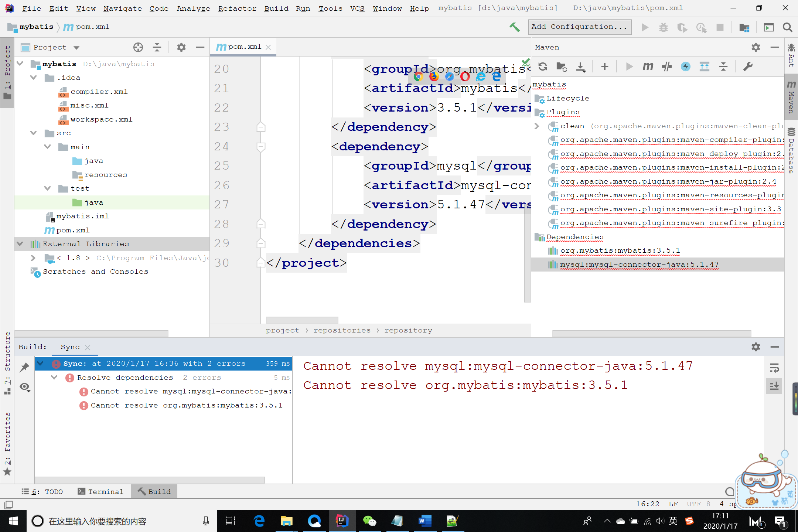Open the Project view dropdown
Screen dimensions: 798x532
pos(76,48)
